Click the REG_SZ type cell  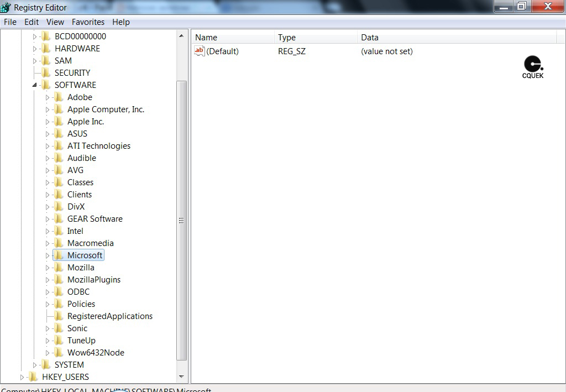pos(292,51)
